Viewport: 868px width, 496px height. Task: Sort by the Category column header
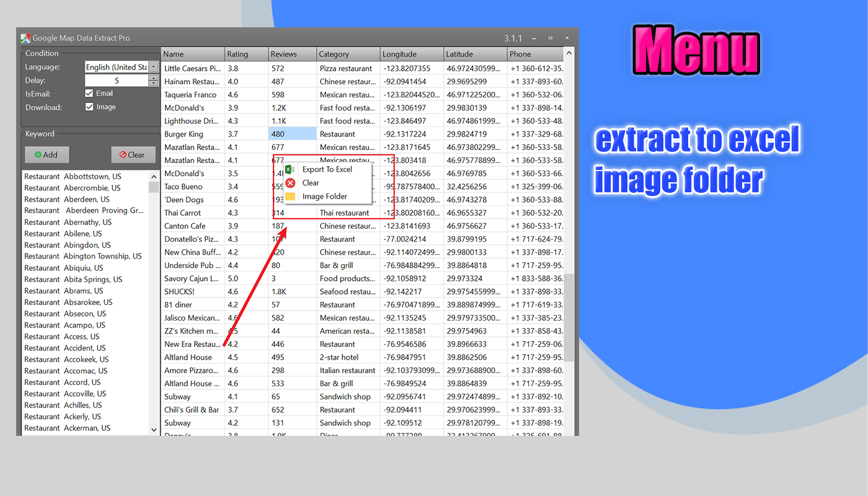(348, 54)
